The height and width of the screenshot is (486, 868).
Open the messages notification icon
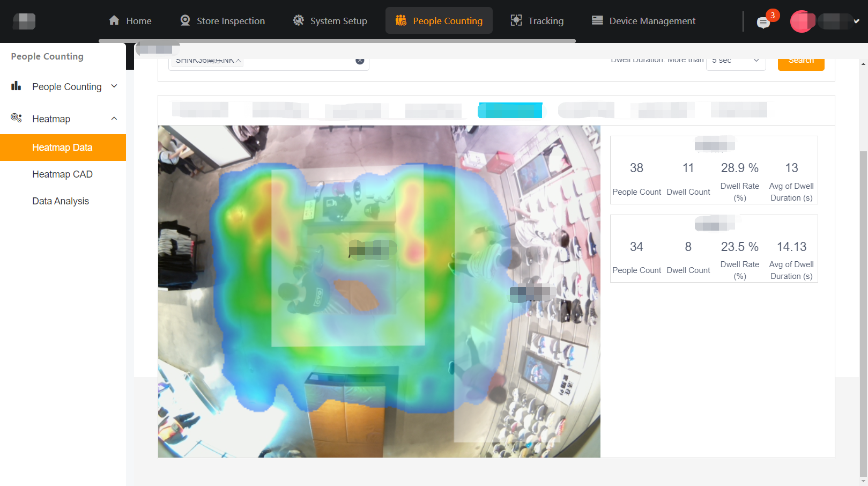pyautogui.click(x=763, y=23)
